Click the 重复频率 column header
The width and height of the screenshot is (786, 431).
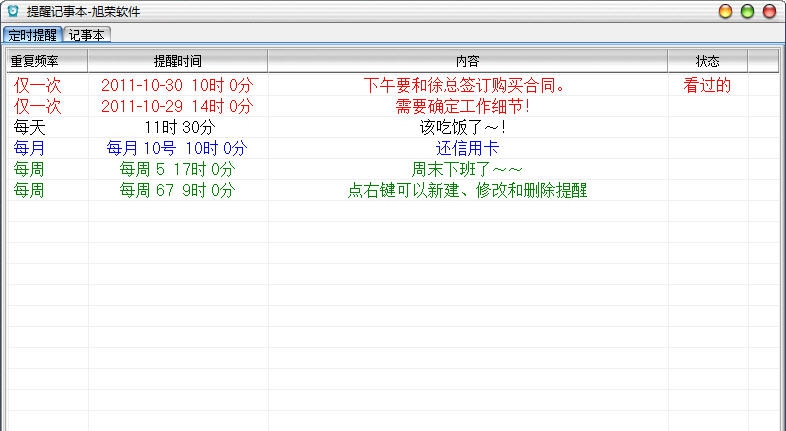click(x=48, y=61)
